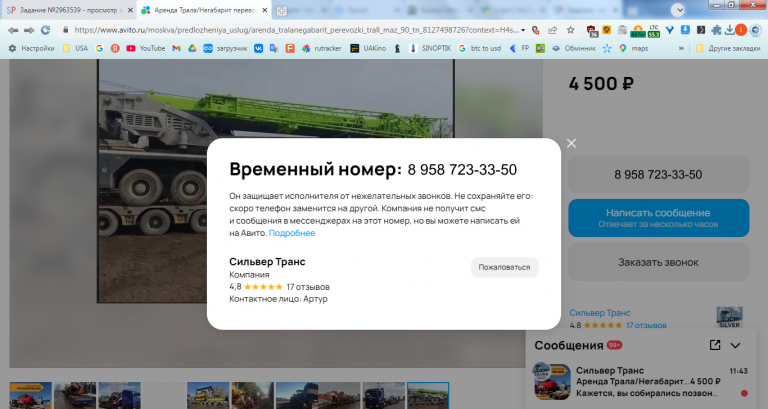Open the YouTube bookmark
This screenshot has height=409, width=768.
click(145, 48)
